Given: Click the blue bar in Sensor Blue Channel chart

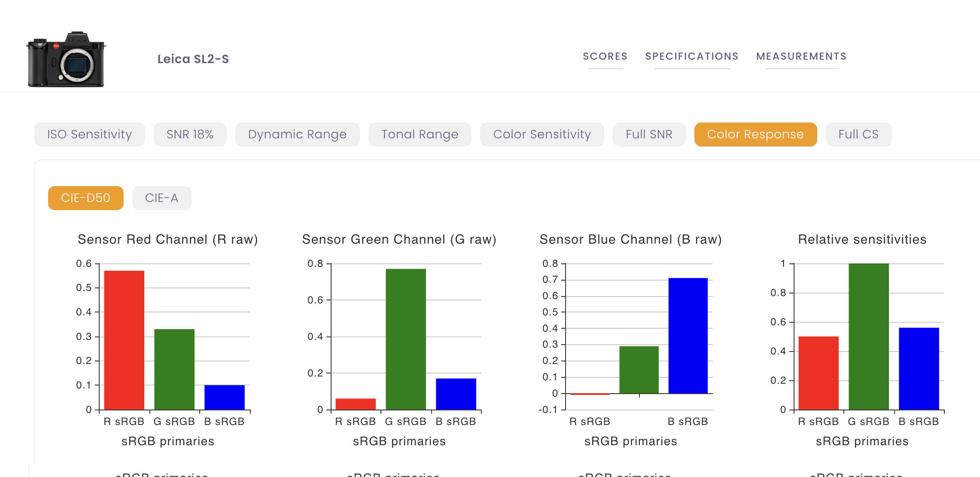Looking at the screenshot, I should (x=688, y=336).
